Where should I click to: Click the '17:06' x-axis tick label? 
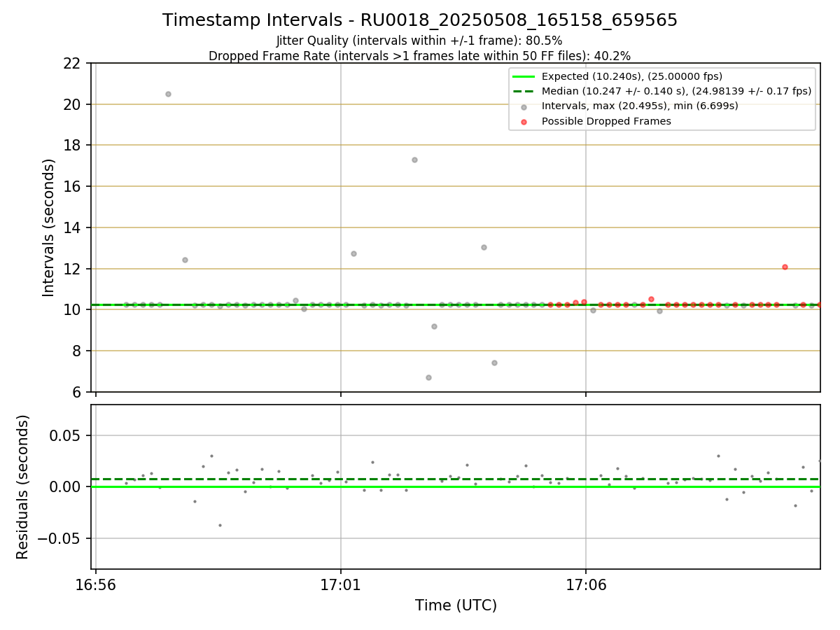pyautogui.click(x=586, y=584)
